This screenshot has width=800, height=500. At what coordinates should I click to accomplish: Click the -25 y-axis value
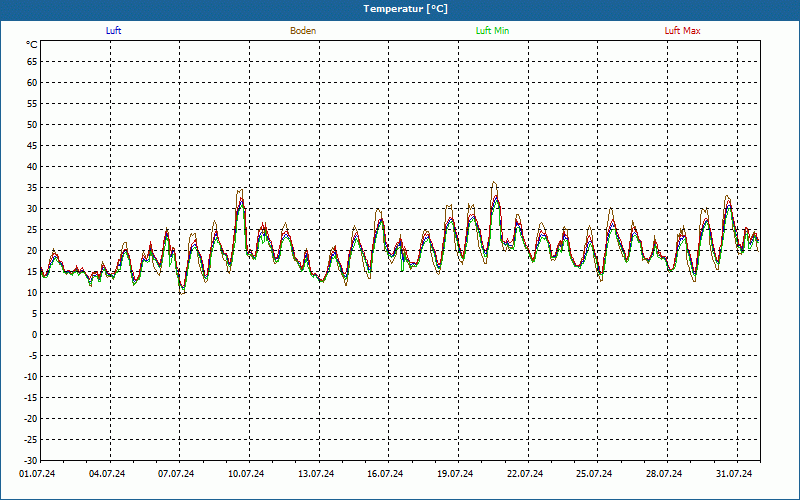click(x=31, y=439)
